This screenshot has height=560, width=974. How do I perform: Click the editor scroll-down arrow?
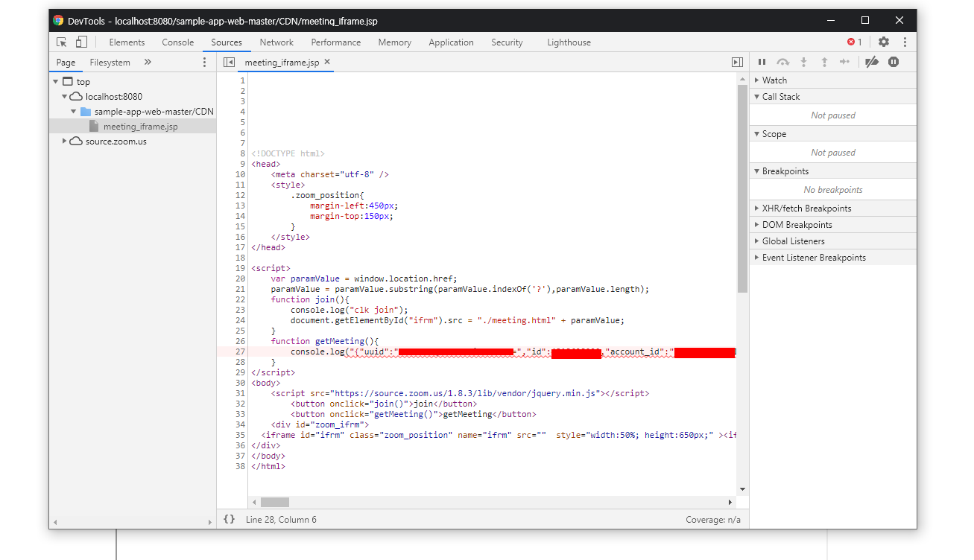(742, 489)
